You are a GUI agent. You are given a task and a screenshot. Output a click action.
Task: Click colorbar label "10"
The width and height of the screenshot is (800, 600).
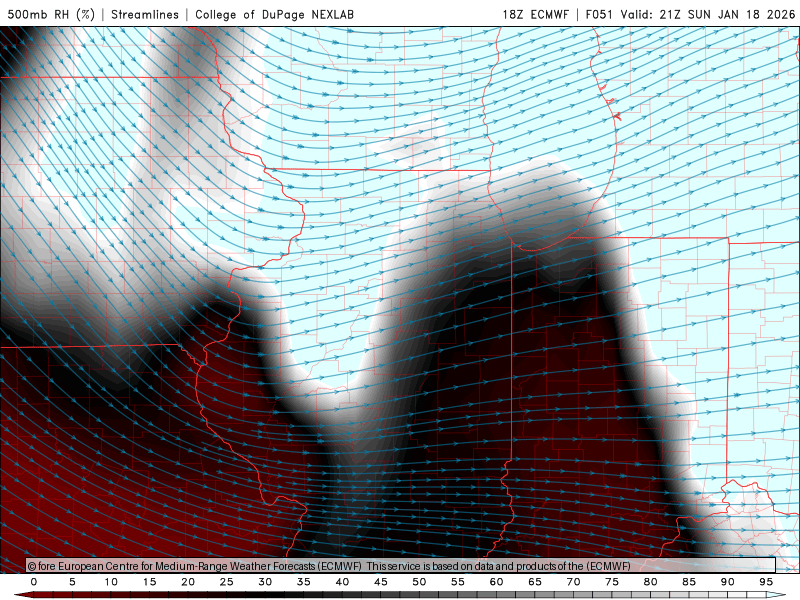tap(111, 582)
